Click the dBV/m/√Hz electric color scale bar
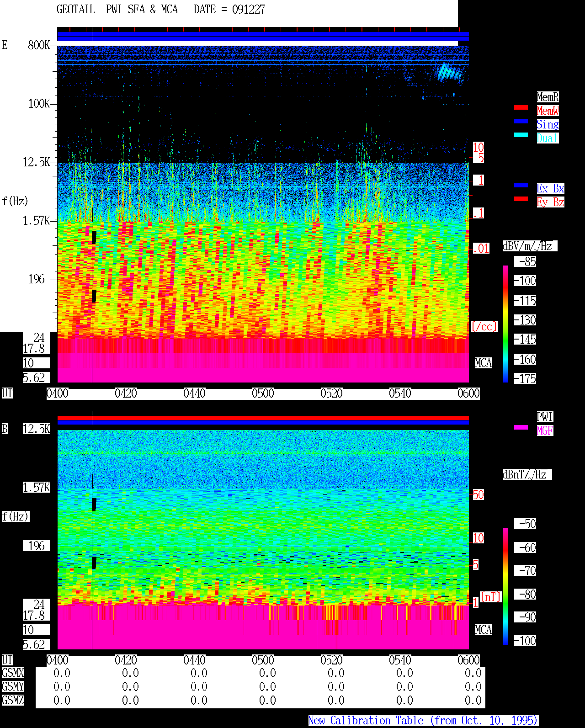Screen dimensions: 585x728 [505, 324]
